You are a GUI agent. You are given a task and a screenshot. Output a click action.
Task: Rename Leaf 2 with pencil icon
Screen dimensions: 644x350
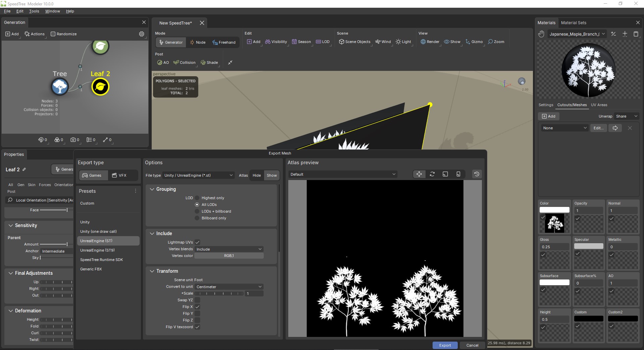[x=24, y=170]
